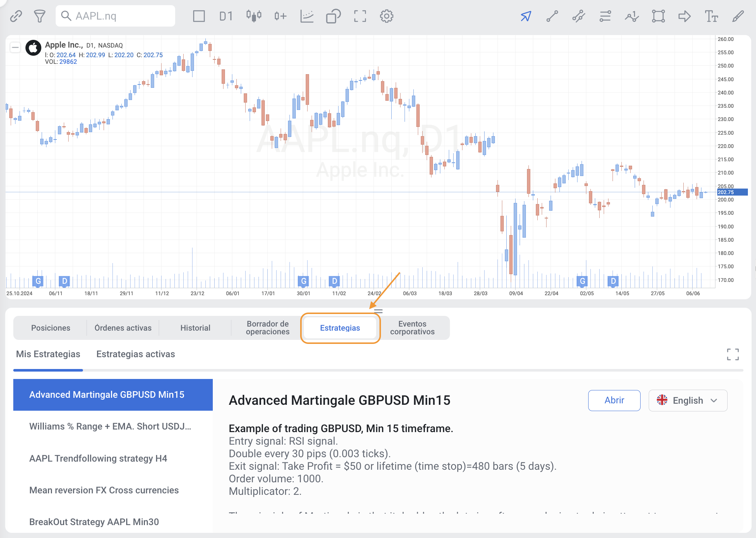Select the rectangle shape drawing tool
This screenshot has height=538, width=756.
coord(658,16)
